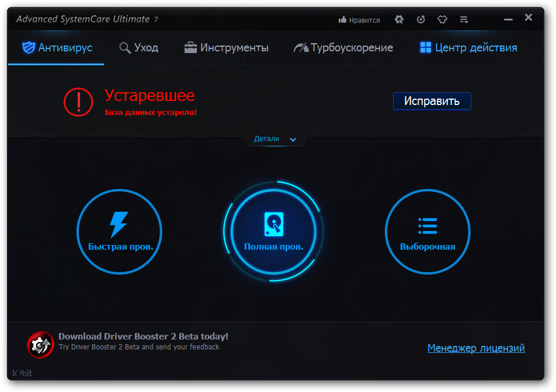Open the Центр действия tab
The height and width of the screenshot is (392, 556).
click(468, 48)
